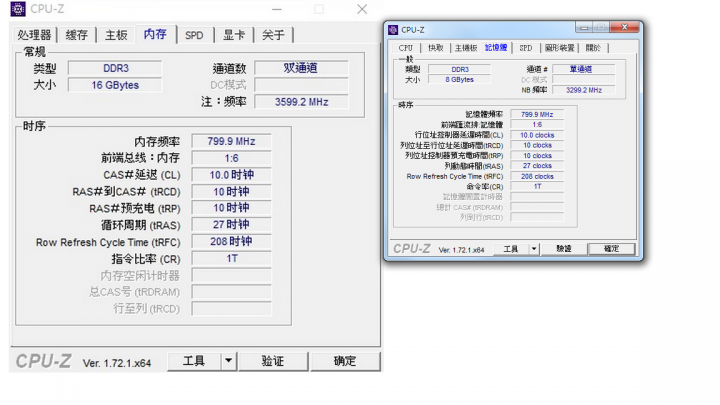Click the 8 GBytes size field in right window
The width and height of the screenshot is (720, 405).
click(x=459, y=79)
